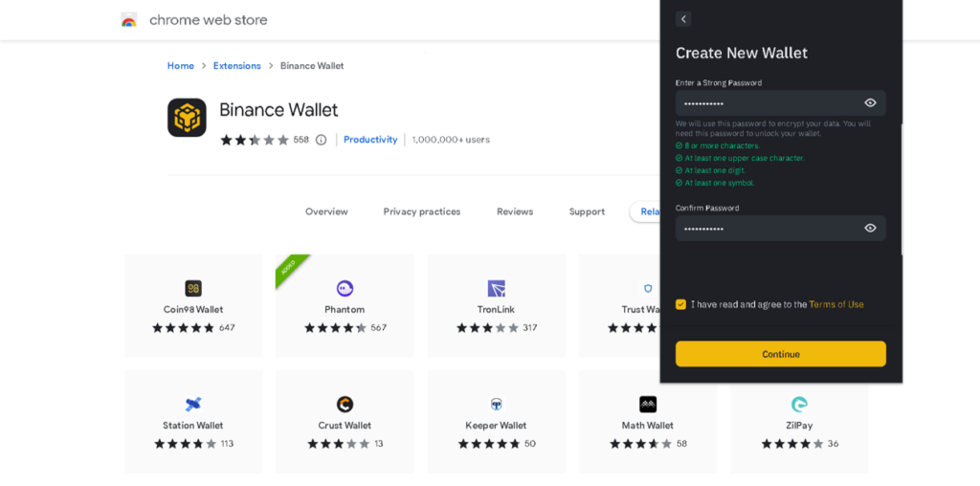
Task: Click the Station Wallet 113 rating
Action: click(x=193, y=444)
